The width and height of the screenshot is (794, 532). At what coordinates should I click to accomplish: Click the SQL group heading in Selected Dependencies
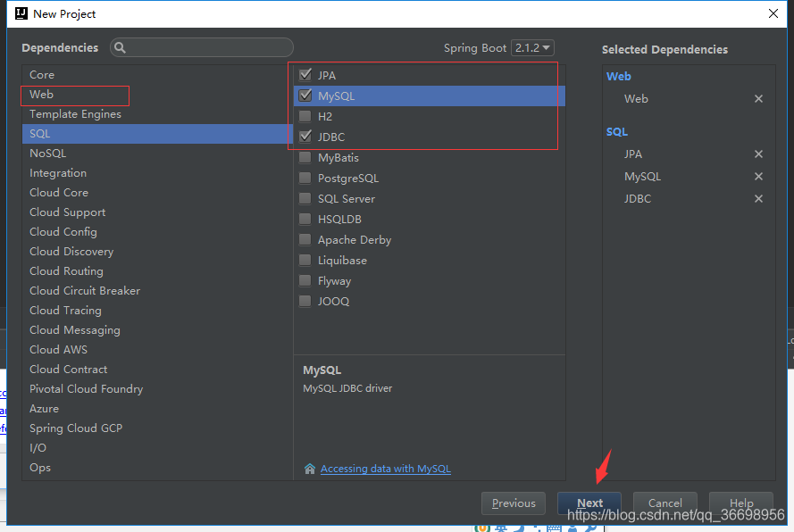617,131
